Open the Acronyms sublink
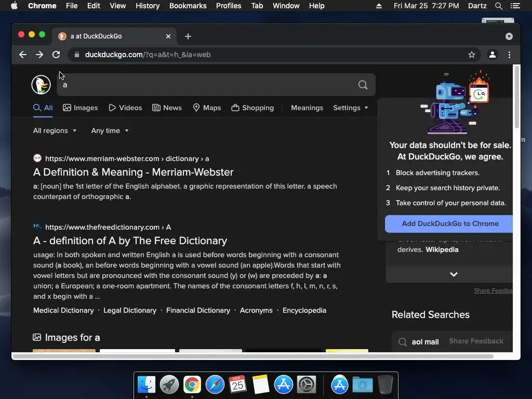This screenshot has height=399, width=532. [x=256, y=311]
